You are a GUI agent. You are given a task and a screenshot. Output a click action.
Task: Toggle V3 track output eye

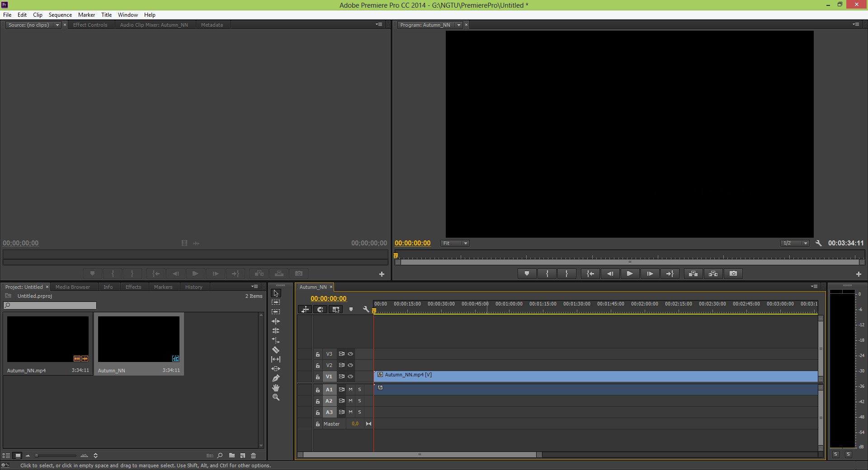(x=350, y=354)
